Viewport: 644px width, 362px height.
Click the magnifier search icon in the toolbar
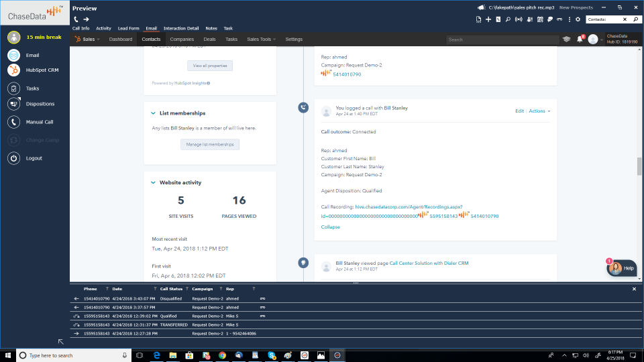point(508,19)
